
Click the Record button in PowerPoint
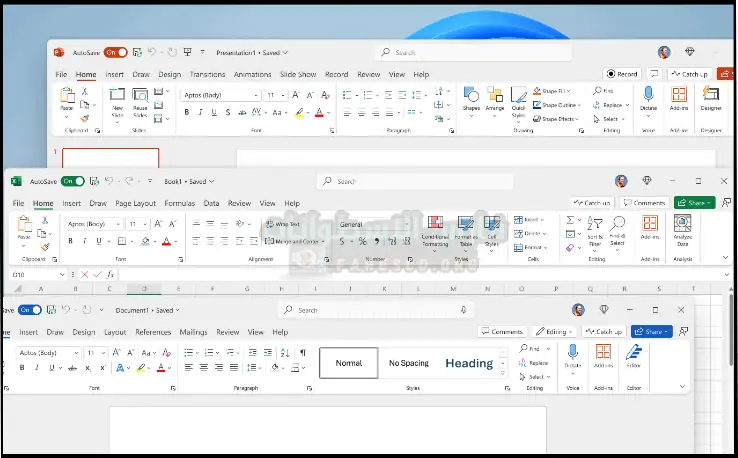pyautogui.click(x=622, y=74)
